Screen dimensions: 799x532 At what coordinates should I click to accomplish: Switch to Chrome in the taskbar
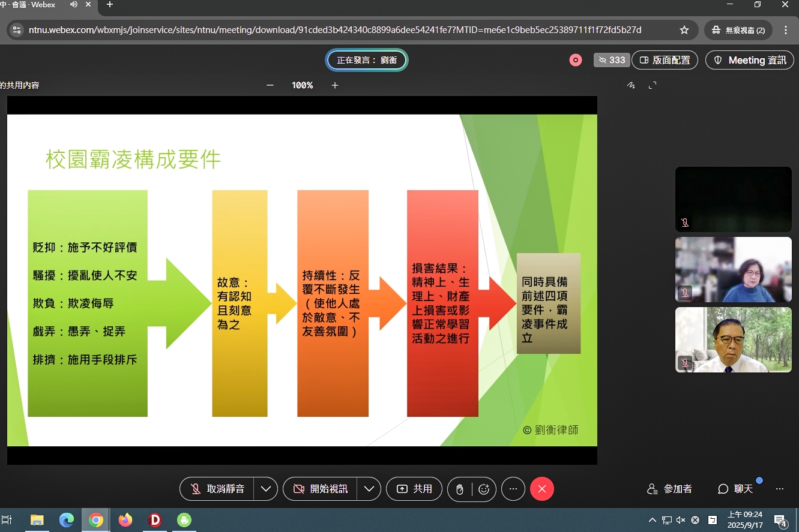pos(96,520)
